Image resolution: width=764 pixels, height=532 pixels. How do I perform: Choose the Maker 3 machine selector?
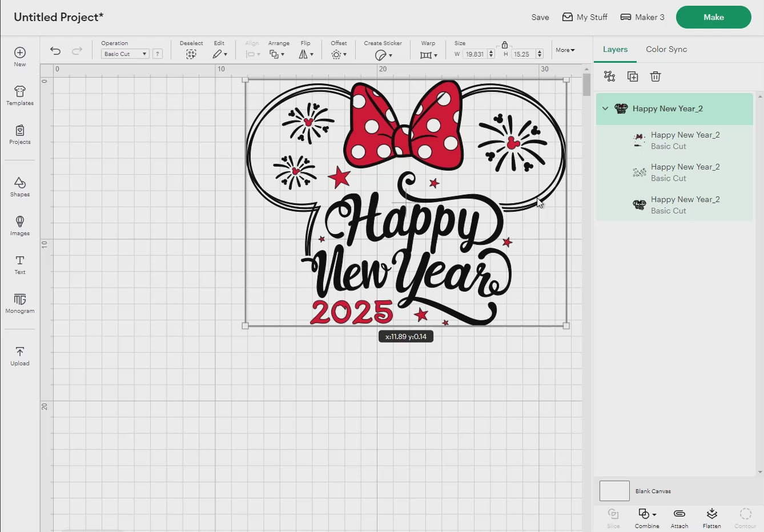coord(642,17)
